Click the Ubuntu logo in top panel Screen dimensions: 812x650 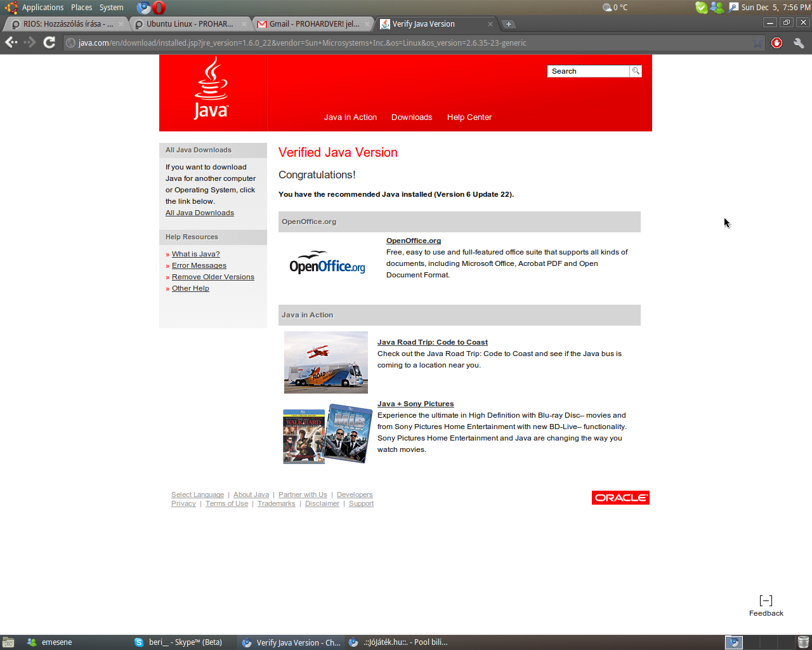11,8
